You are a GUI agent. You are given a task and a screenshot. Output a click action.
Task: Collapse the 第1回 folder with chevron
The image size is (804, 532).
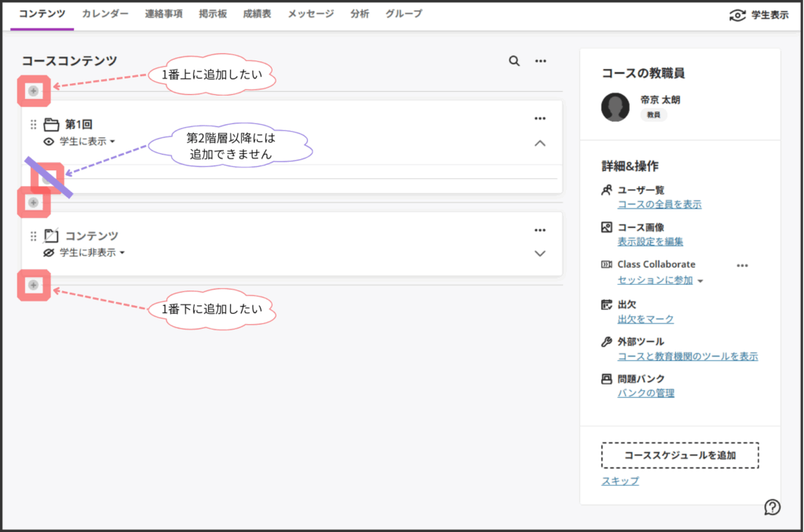click(539, 143)
